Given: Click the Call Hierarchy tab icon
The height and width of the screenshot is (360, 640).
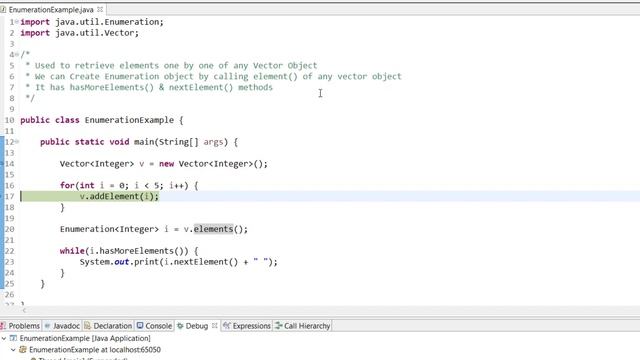Looking at the screenshot, I should tap(279, 325).
